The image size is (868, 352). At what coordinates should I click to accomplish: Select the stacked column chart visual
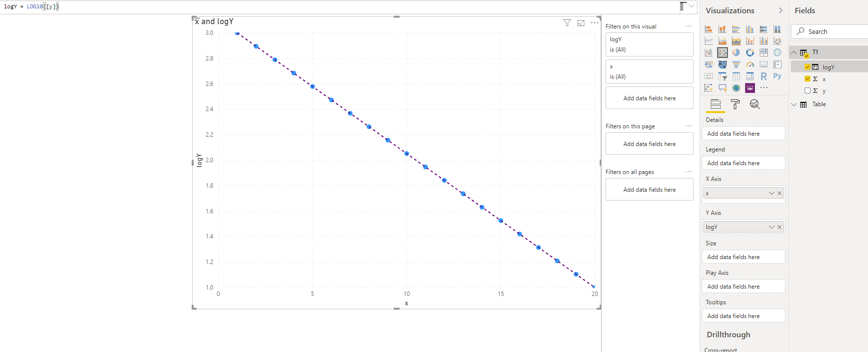pos(722,29)
